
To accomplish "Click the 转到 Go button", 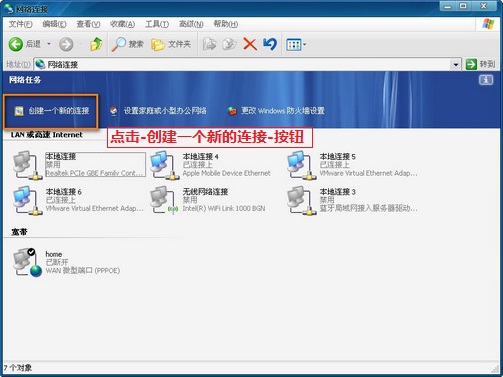I will click(480, 64).
